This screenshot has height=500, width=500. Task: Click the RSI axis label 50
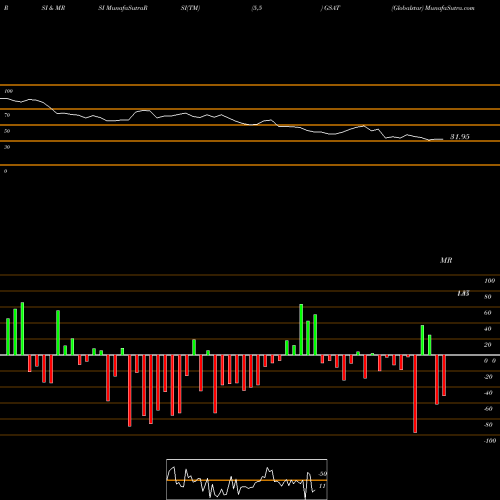pyautogui.click(x=7, y=131)
